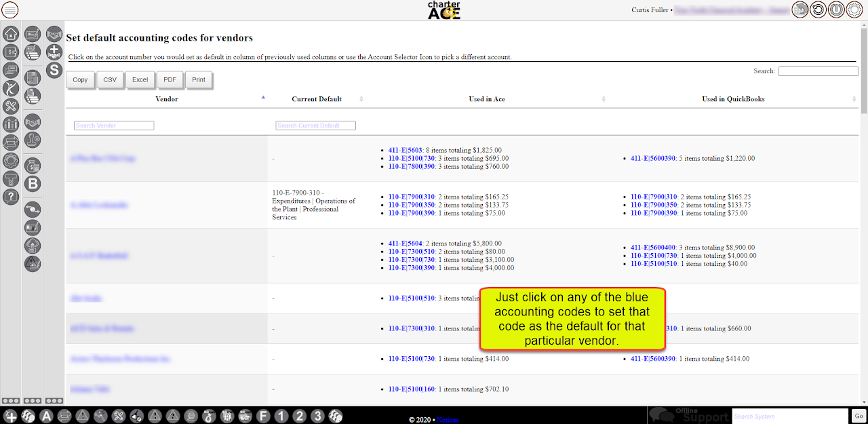Click the power logout icon

(836, 10)
